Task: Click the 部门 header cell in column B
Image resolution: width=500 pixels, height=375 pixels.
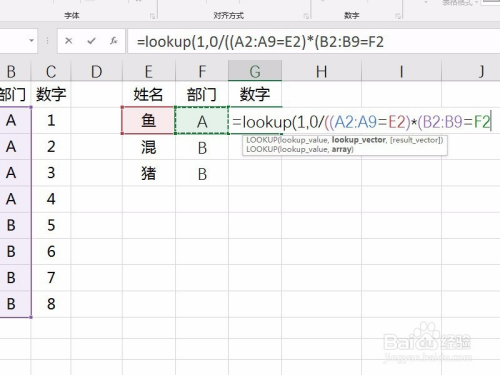Action: pyautogui.click(x=15, y=94)
